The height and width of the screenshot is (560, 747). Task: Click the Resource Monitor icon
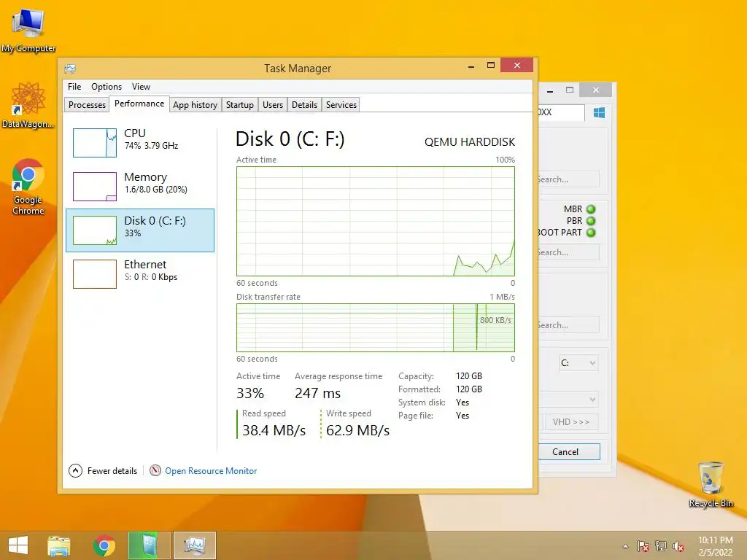[155, 470]
